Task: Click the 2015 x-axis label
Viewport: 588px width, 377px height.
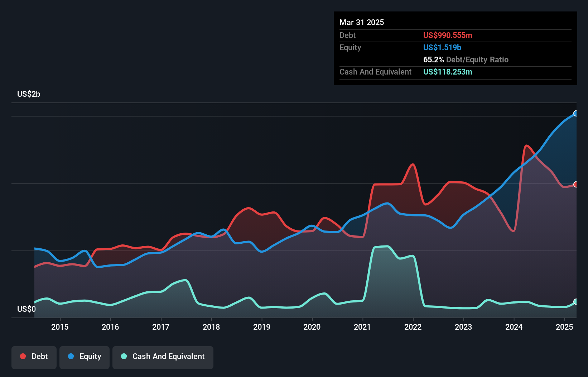Action: pyautogui.click(x=60, y=327)
